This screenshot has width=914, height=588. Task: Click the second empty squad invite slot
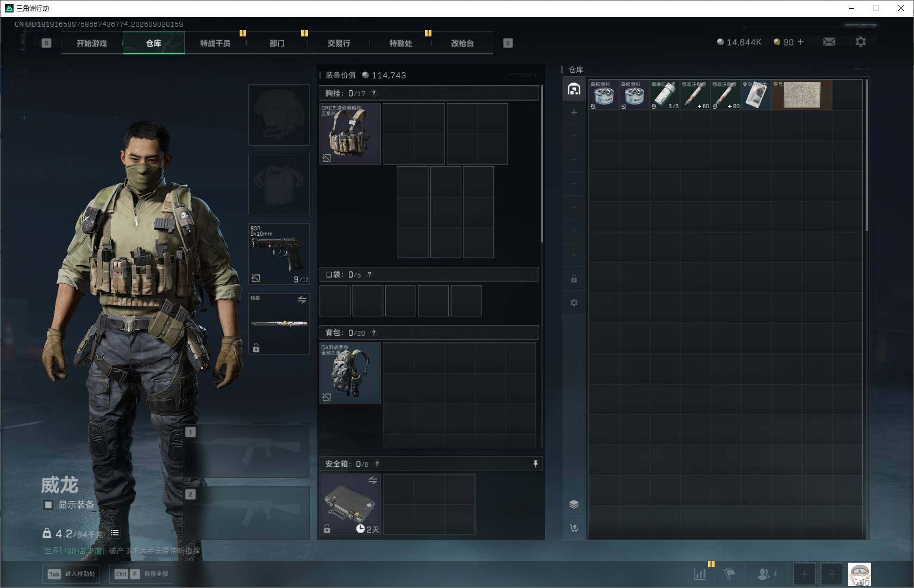coord(832,574)
